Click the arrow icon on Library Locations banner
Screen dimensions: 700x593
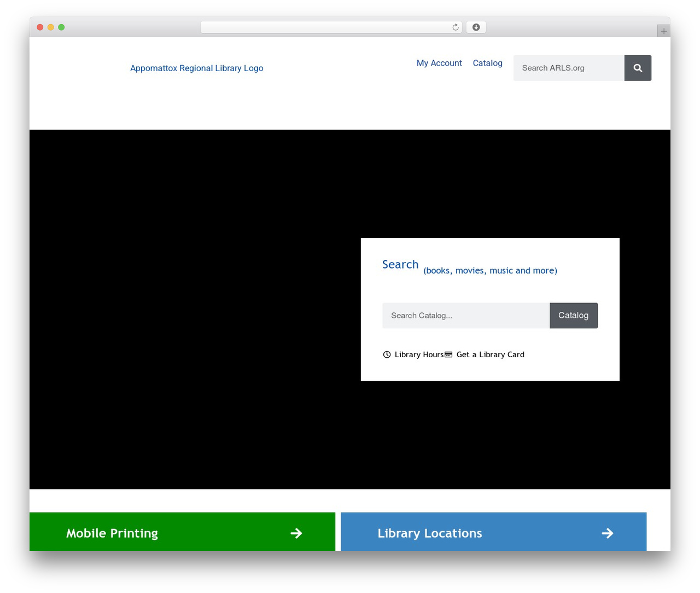pyautogui.click(x=607, y=533)
